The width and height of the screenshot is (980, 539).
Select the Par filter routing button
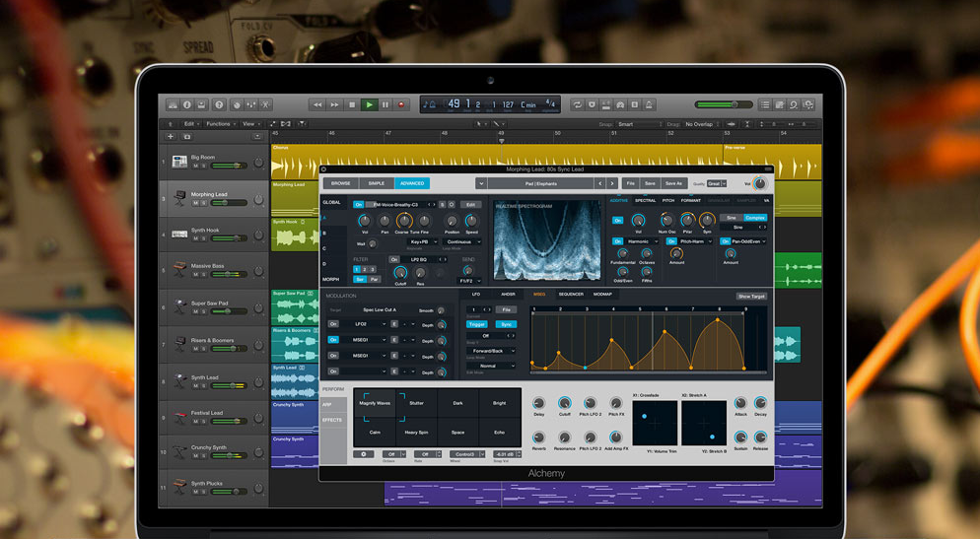(x=374, y=279)
